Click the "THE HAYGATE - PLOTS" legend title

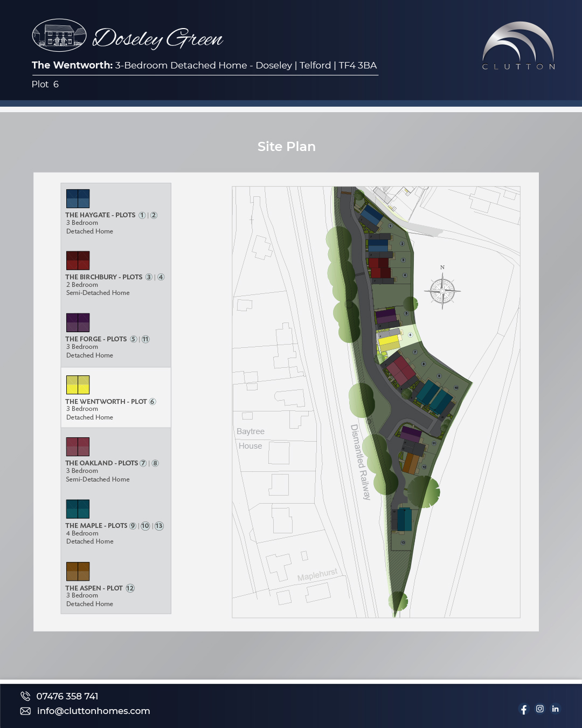(x=101, y=215)
